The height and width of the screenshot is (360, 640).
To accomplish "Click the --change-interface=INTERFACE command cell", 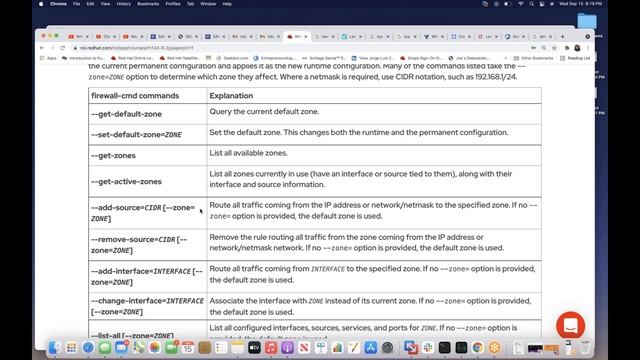I will click(x=147, y=306).
